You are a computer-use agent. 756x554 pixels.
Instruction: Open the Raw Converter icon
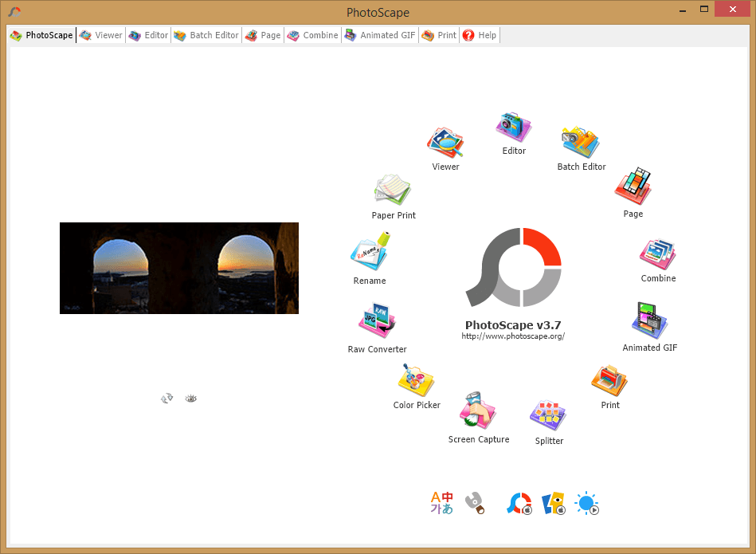click(377, 320)
